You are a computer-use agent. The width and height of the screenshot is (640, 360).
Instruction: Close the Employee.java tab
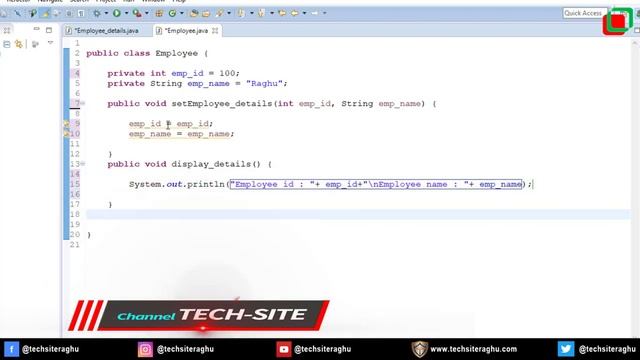(x=215, y=31)
